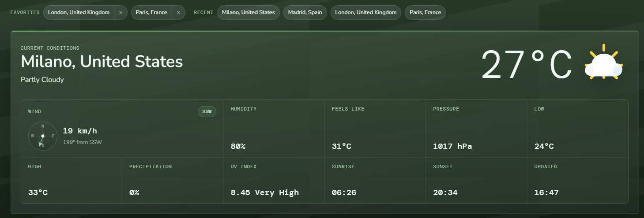644x218 pixels.
Task: Click the UPDATED label
Action: [x=546, y=166]
